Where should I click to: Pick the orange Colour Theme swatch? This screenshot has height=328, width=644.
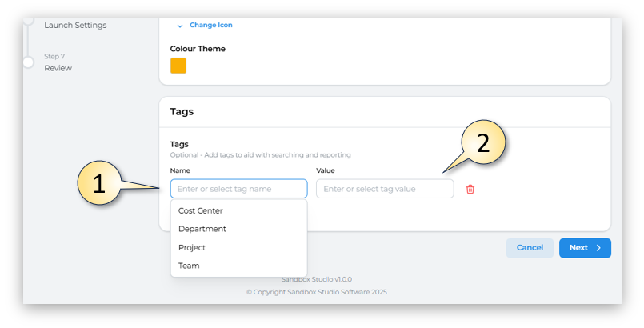[178, 66]
